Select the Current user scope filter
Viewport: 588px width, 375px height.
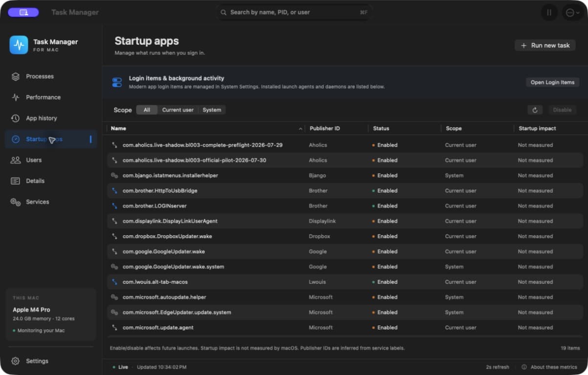[178, 110]
